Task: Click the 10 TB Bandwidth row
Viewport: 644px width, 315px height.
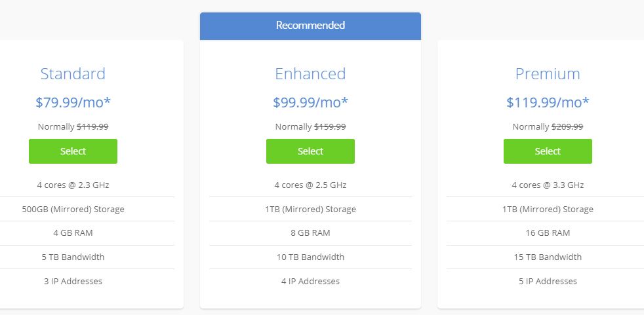Action: 310,257
